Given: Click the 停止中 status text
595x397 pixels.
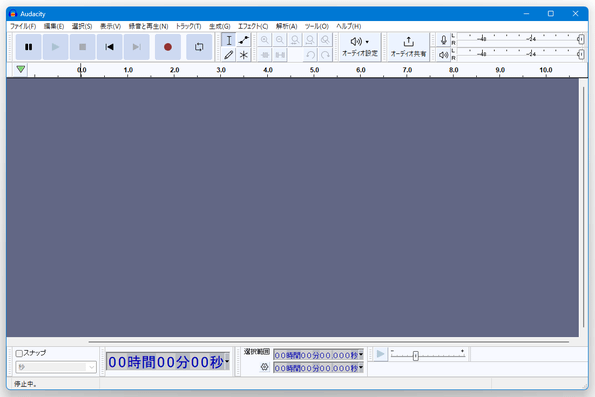Looking at the screenshot, I should click(x=25, y=384).
